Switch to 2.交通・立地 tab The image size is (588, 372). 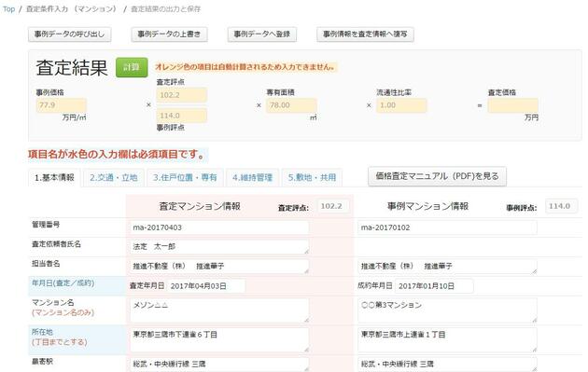(x=114, y=177)
